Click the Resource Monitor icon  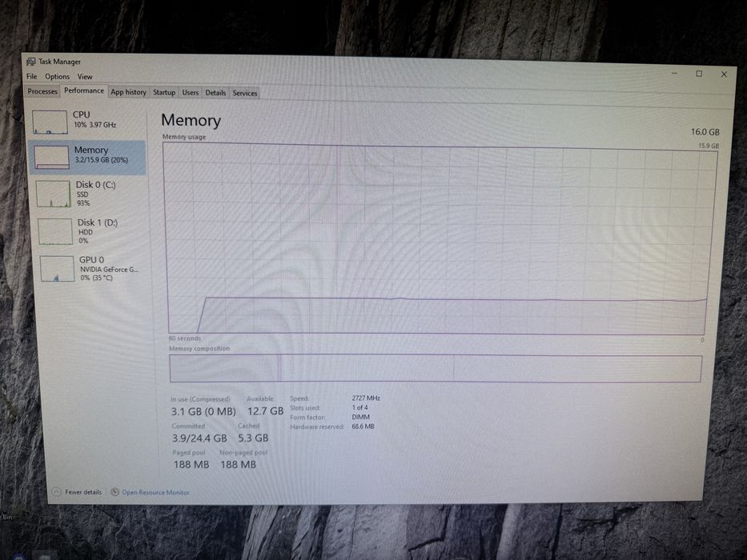[x=114, y=492]
